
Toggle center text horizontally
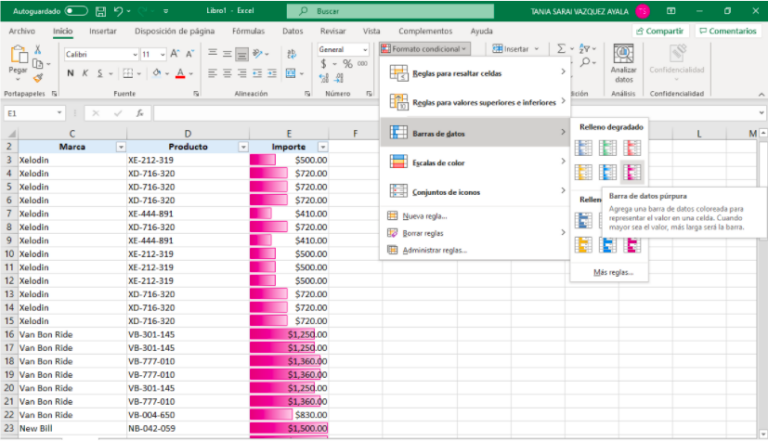pyautogui.click(x=227, y=74)
